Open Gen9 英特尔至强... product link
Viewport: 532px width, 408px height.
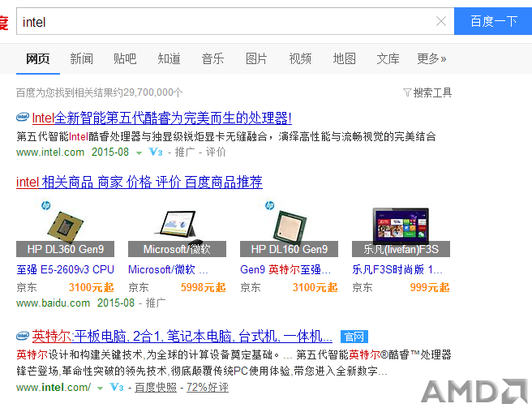click(285, 269)
